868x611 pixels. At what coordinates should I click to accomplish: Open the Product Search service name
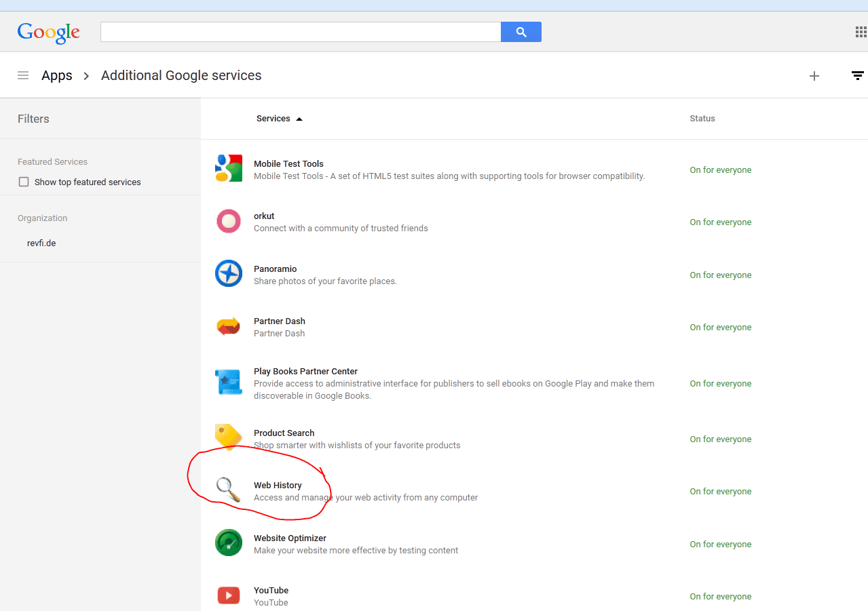coord(284,433)
